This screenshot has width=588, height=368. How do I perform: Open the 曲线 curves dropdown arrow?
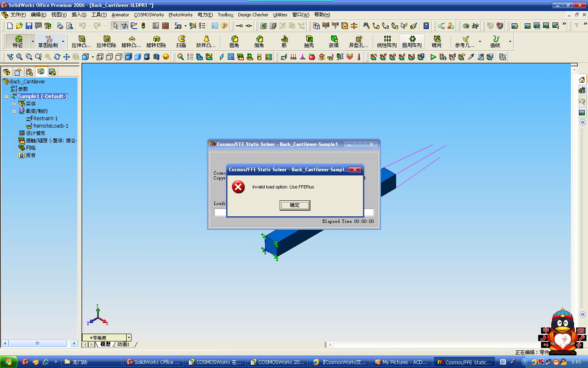pyautogui.click(x=510, y=41)
